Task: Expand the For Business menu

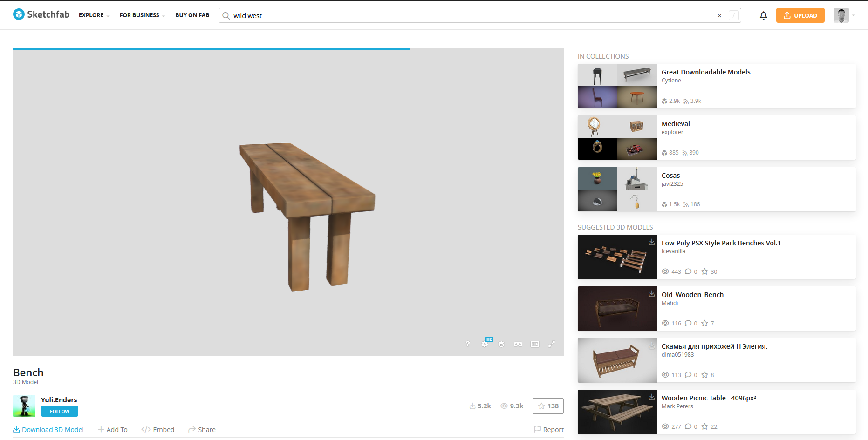Action: pos(143,15)
